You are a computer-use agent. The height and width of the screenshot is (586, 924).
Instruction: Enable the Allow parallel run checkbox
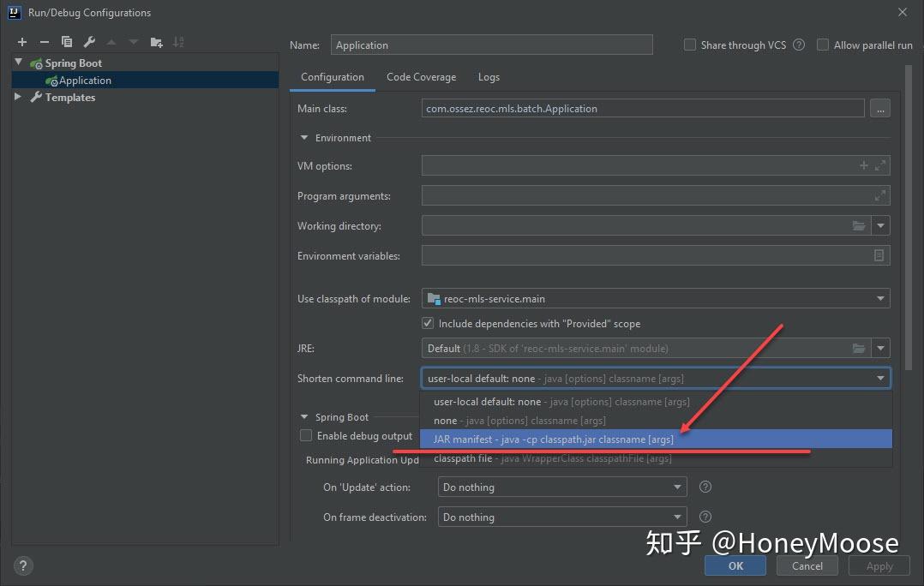click(x=823, y=45)
